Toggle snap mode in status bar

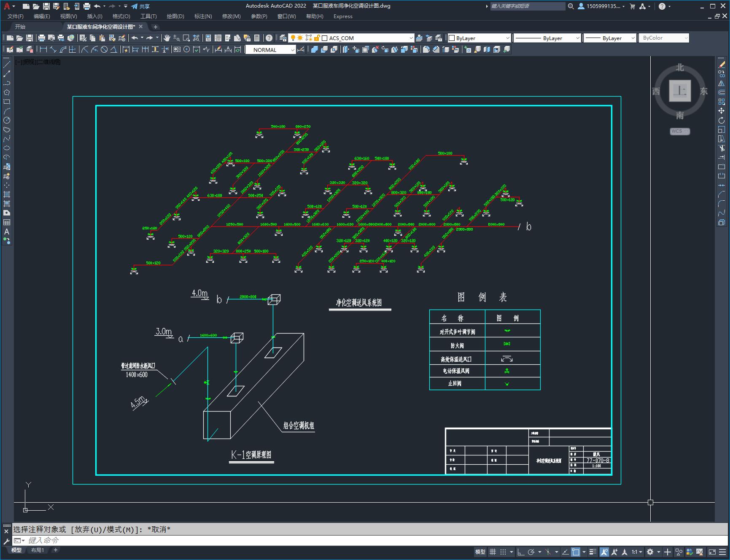click(503, 552)
